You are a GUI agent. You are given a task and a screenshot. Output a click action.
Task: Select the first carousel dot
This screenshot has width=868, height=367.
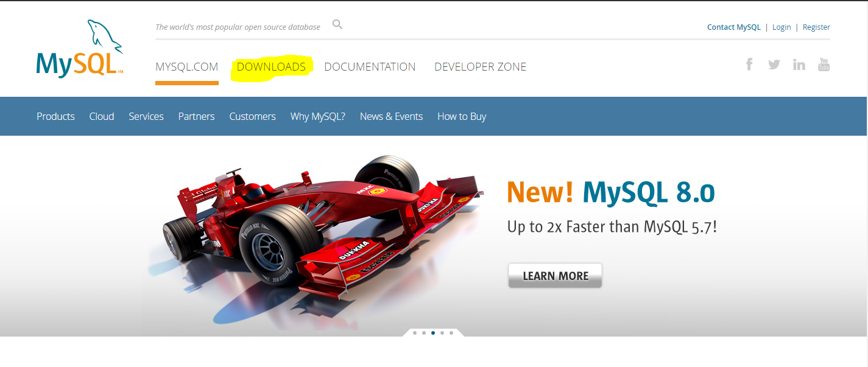[415, 333]
